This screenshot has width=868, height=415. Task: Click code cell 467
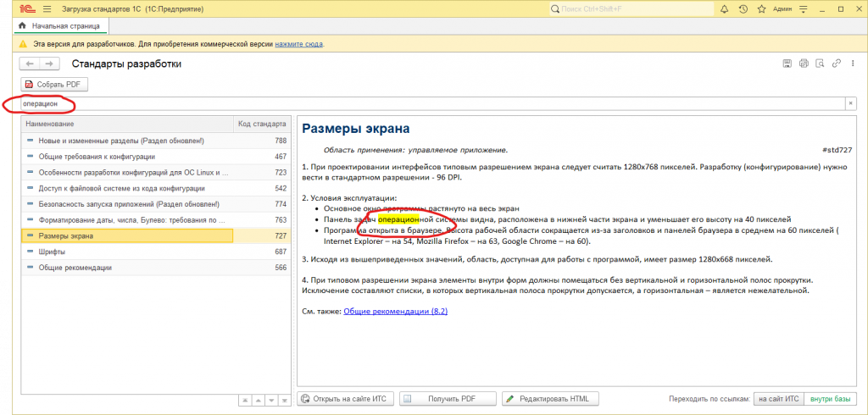(262, 157)
